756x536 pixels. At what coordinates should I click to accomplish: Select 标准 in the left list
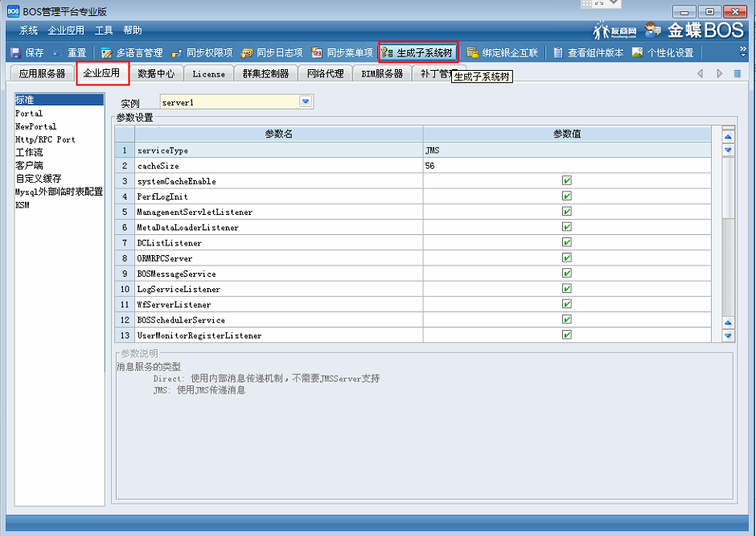click(x=60, y=100)
